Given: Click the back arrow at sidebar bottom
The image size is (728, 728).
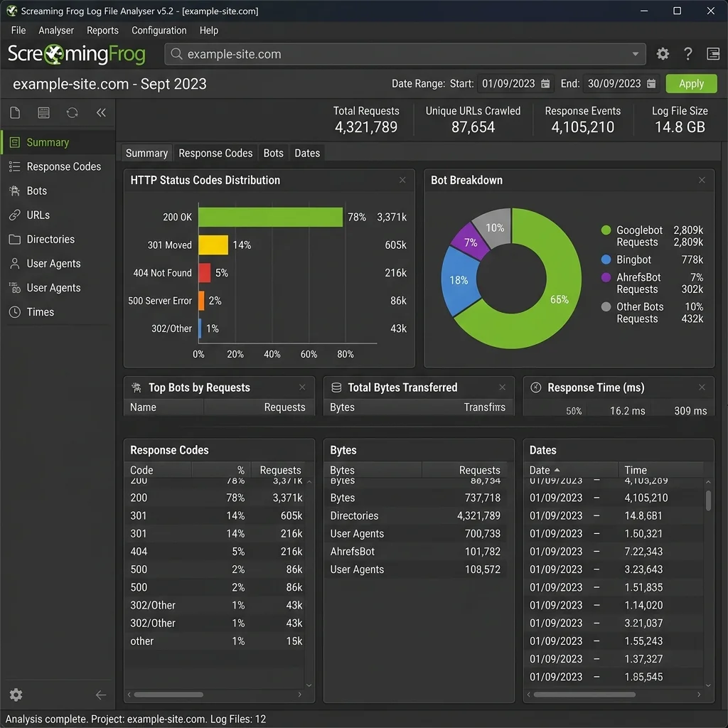Looking at the screenshot, I should (101, 695).
